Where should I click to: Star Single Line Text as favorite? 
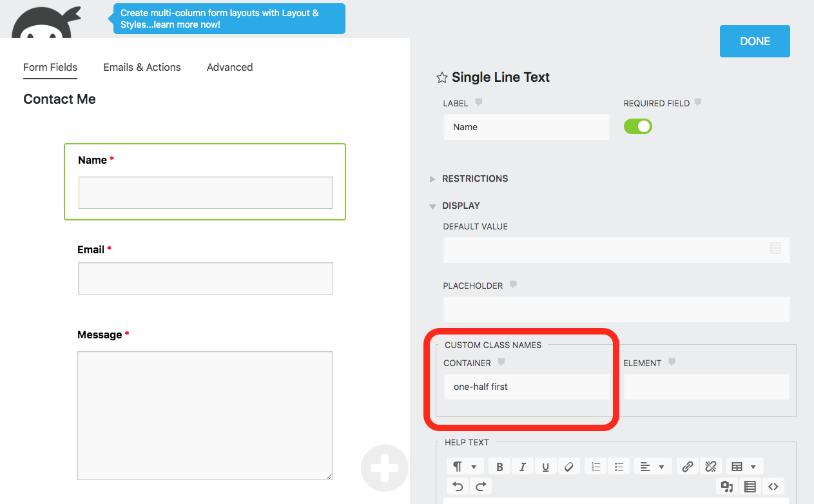tap(442, 78)
